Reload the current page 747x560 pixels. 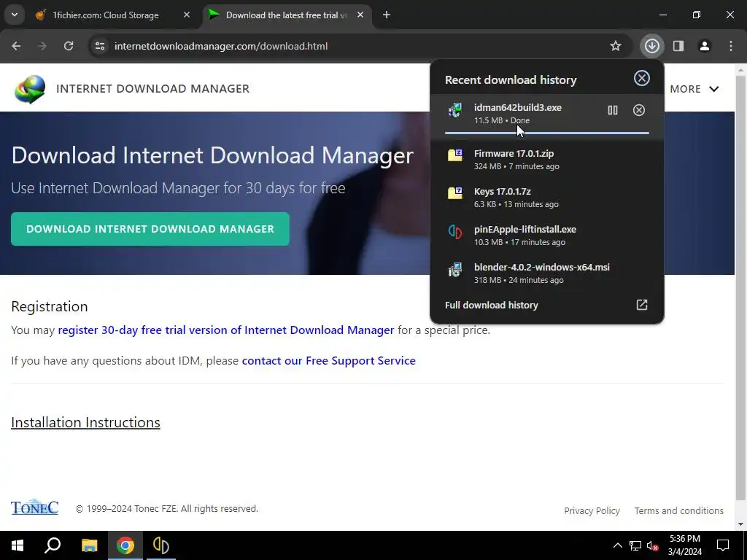69,46
